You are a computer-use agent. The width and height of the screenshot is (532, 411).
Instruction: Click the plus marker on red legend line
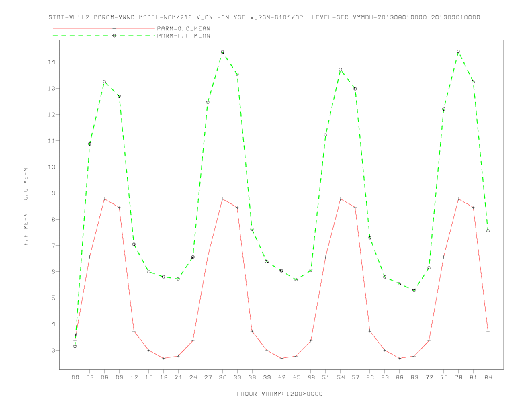coord(114,28)
